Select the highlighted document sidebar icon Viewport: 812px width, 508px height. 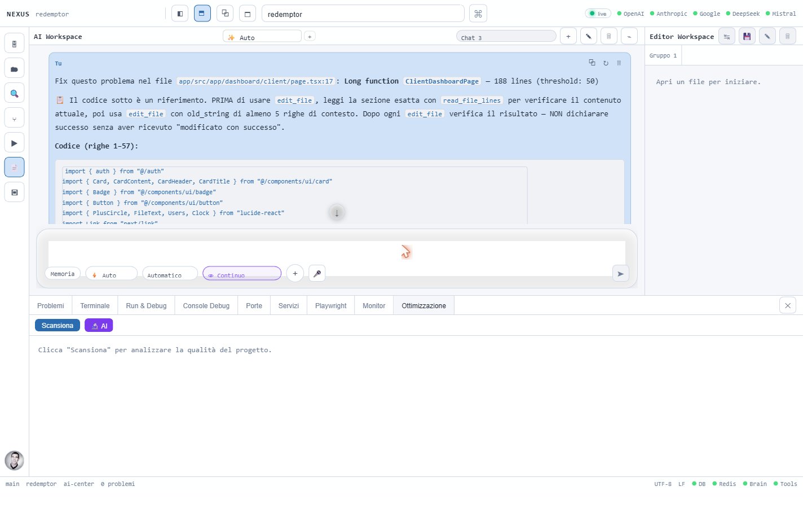point(14,168)
